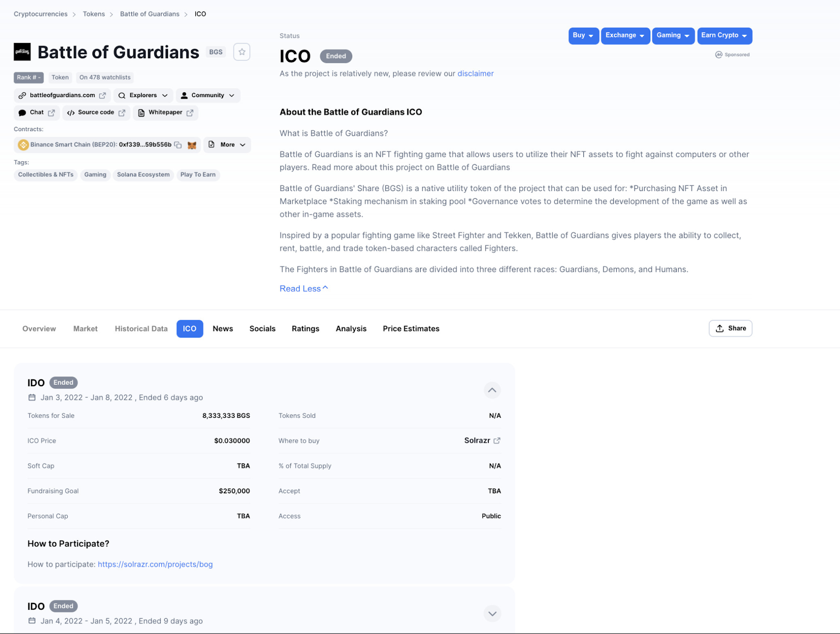Click the How to Participate? heading
Image resolution: width=840 pixels, height=634 pixels.
click(x=68, y=544)
